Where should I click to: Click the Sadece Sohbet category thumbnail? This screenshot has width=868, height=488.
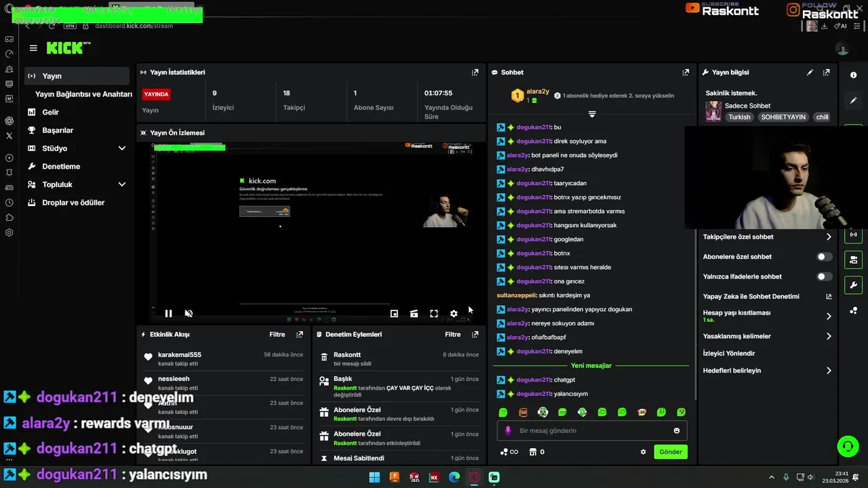tap(713, 111)
